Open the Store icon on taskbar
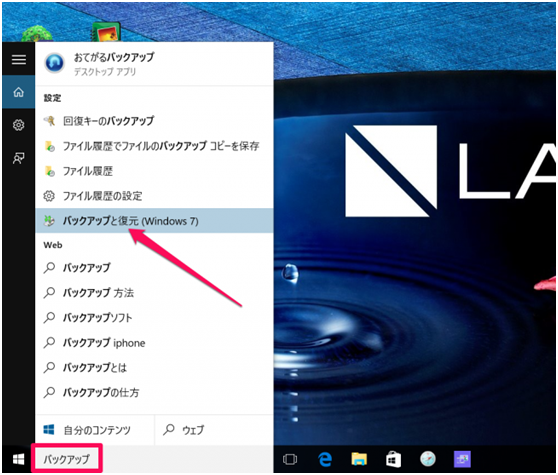This screenshot has height=475, width=558. click(x=393, y=459)
